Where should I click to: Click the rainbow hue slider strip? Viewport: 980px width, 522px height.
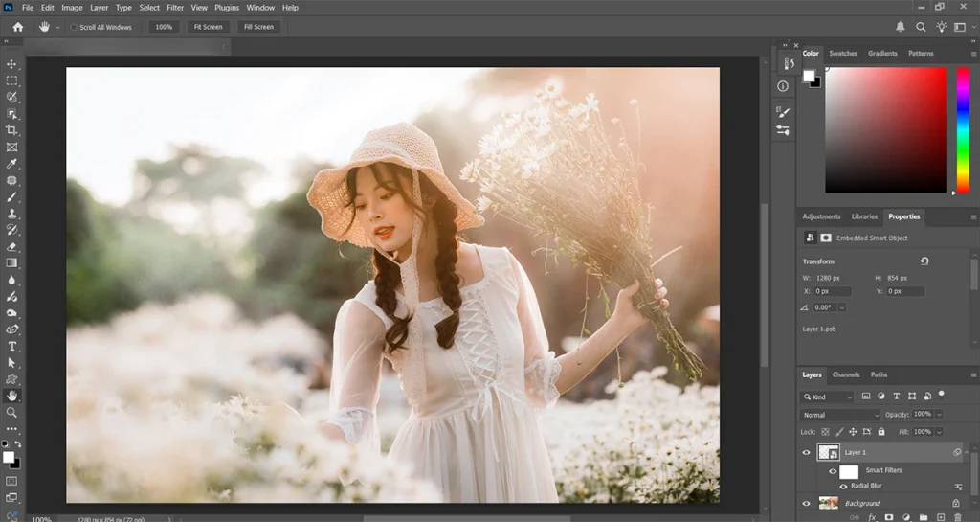[963, 129]
